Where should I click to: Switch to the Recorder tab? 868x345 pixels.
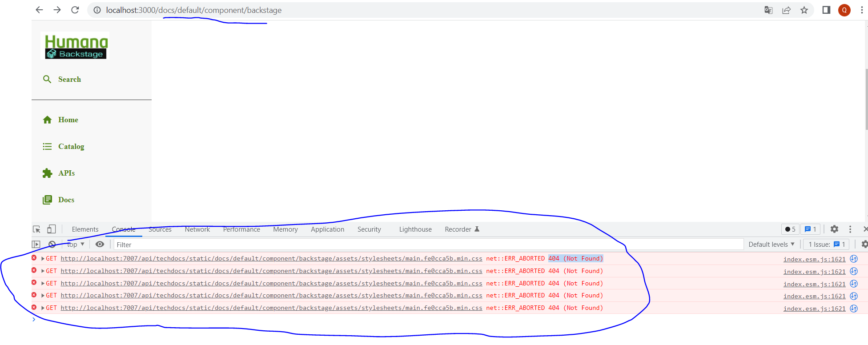462,229
